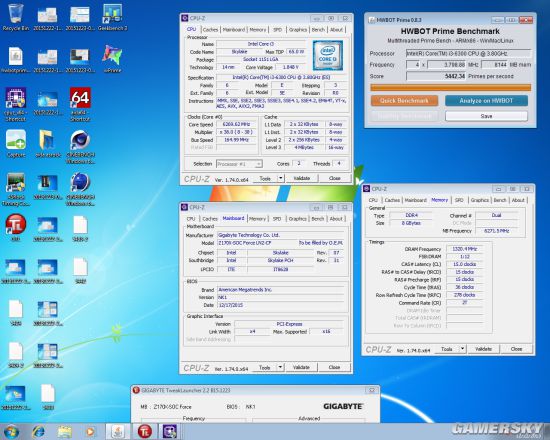Viewport: 550px width, 440px height.
Task: Open the cpuz_x64 Shortcut desktop icon
Action: (15, 104)
